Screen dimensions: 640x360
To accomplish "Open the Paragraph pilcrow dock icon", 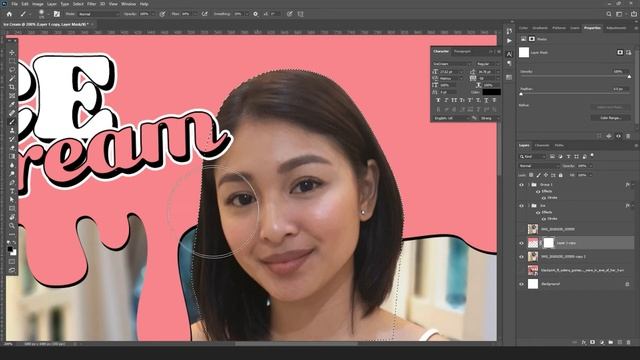I will [509, 63].
